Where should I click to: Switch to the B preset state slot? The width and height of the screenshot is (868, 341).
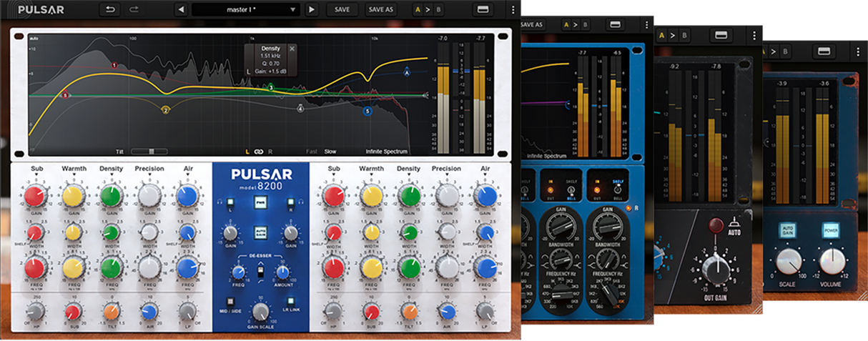click(x=438, y=10)
